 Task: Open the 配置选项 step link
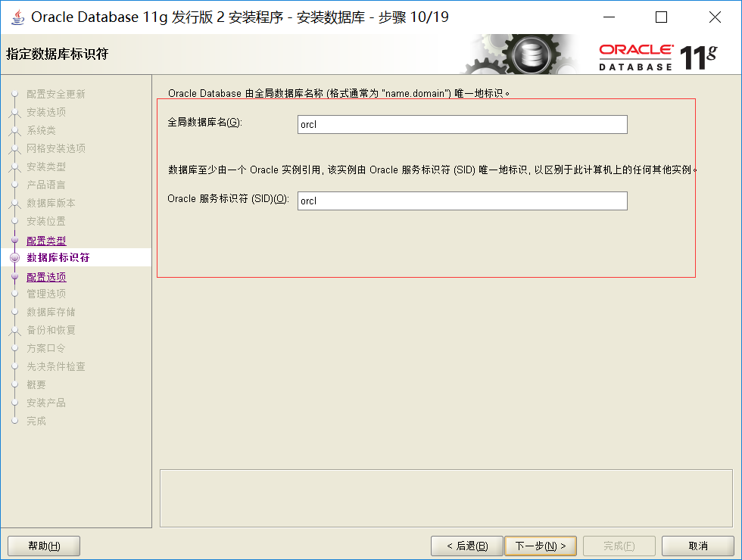(x=46, y=277)
